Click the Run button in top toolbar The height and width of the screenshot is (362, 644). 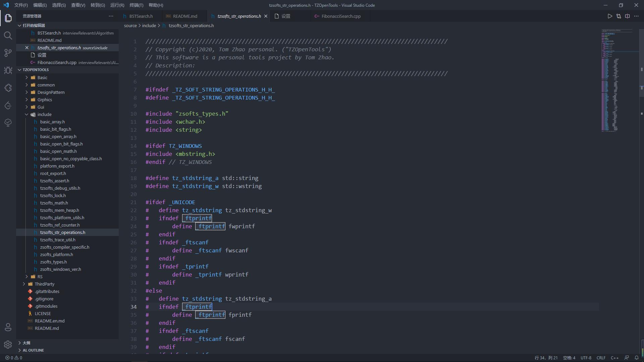pos(609,16)
